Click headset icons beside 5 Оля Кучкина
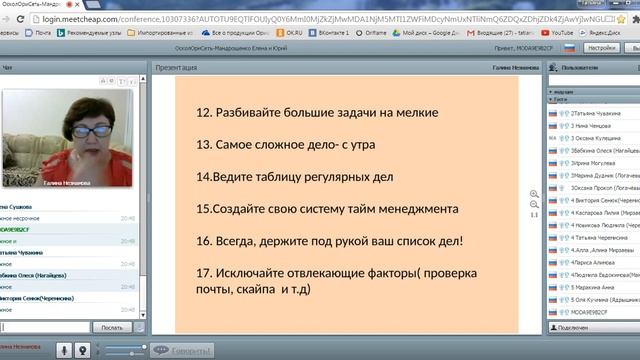This screenshot has width=640, height=360. pos(564,300)
